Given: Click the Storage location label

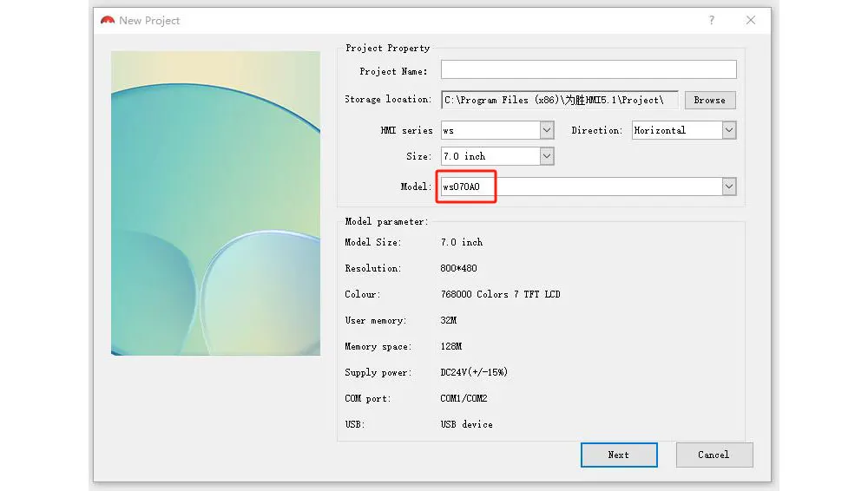Looking at the screenshot, I should 387,100.
